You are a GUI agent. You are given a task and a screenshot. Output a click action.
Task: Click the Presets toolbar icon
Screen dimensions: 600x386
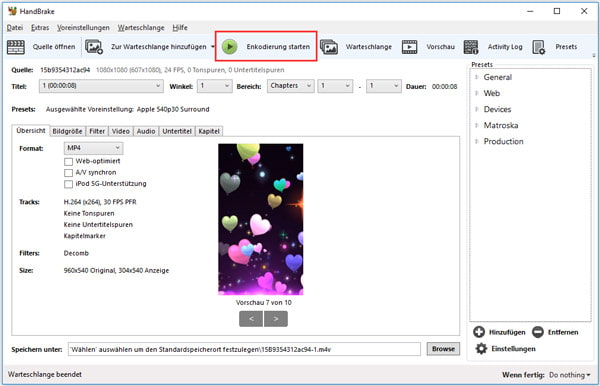(x=538, y=47)
